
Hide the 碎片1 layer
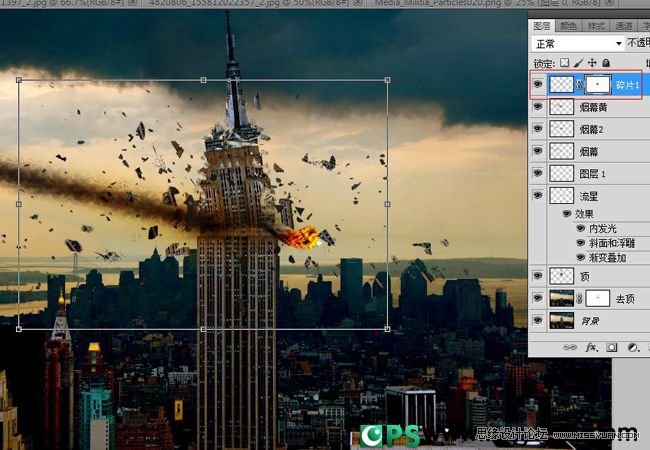pos(538,85)
